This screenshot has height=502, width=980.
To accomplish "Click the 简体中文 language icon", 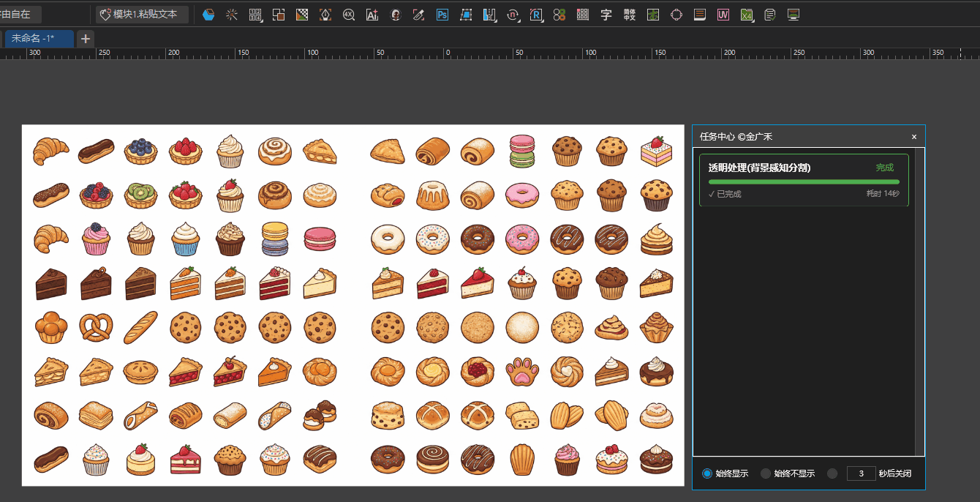I will coord(629,15).
